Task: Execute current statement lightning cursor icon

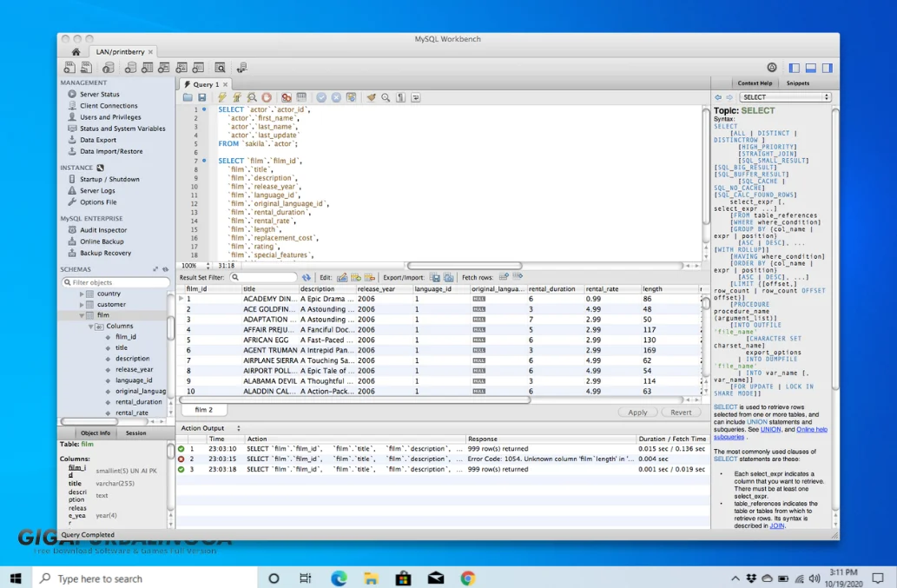Action: (x=237, y=98)
